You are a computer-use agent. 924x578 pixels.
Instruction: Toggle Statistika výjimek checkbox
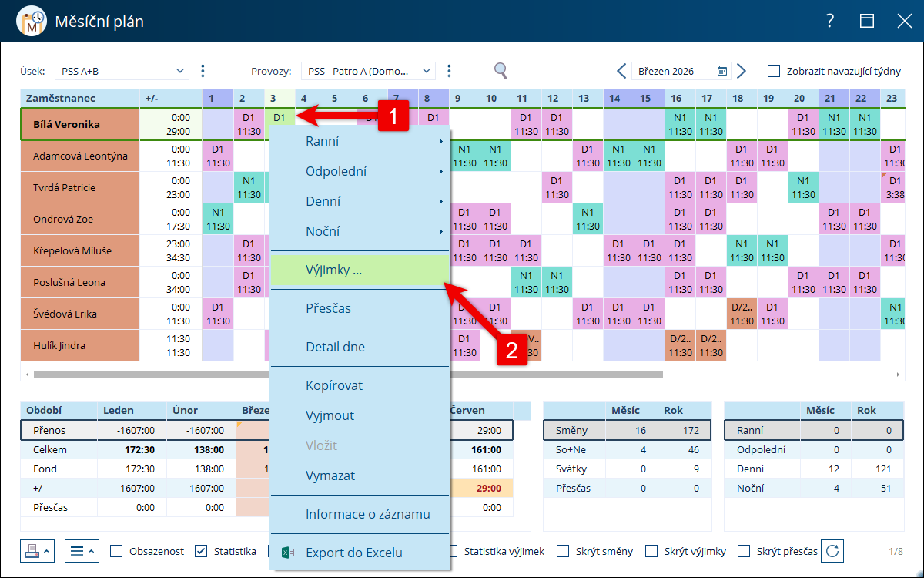tap(453, 551)
